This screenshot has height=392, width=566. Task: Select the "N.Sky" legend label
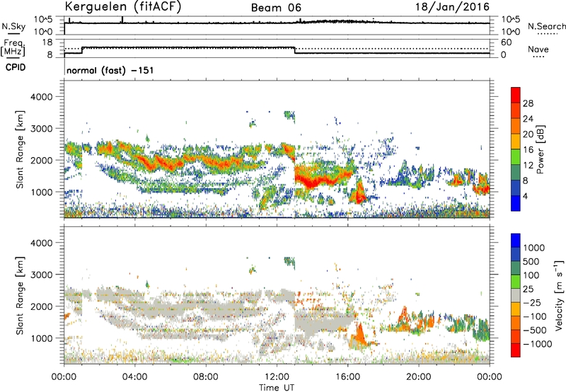[x=13, y=26]
